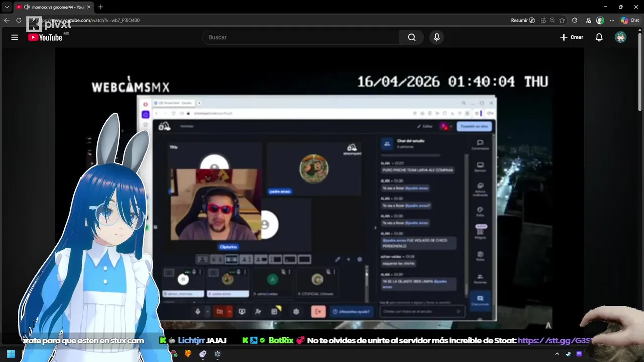Click the stt.gg link in the ticker
This screenshot has width=644, height=362.
555,340
